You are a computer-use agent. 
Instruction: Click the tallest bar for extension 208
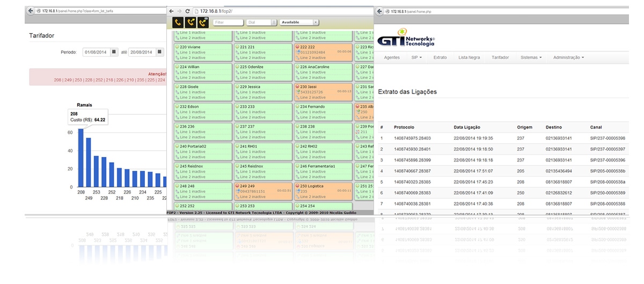(x=81, y=158)
